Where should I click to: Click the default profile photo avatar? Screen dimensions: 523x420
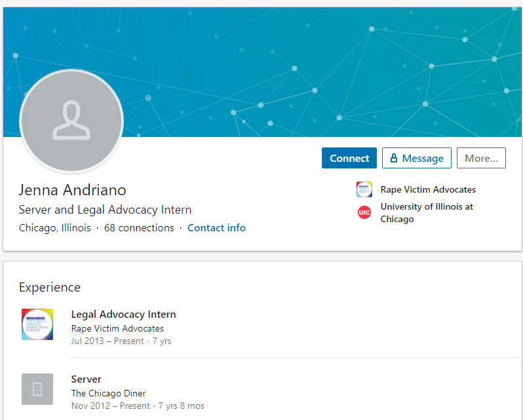click(71, 121)
